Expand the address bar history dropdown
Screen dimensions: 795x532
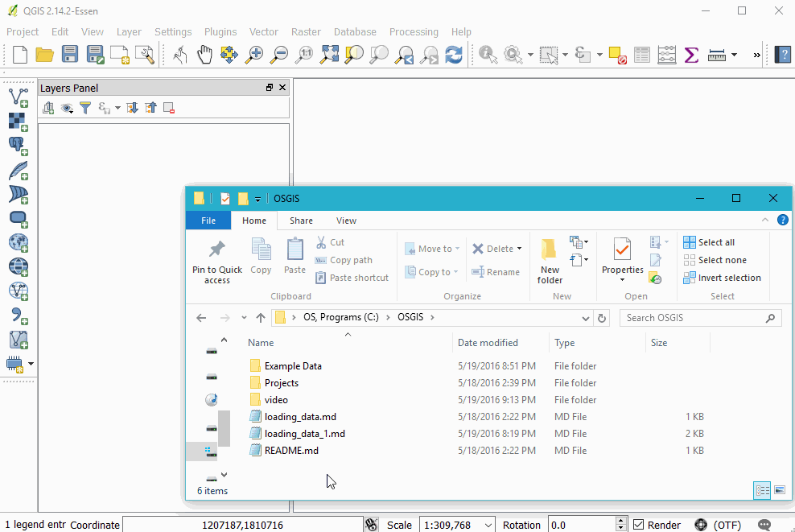586,318
